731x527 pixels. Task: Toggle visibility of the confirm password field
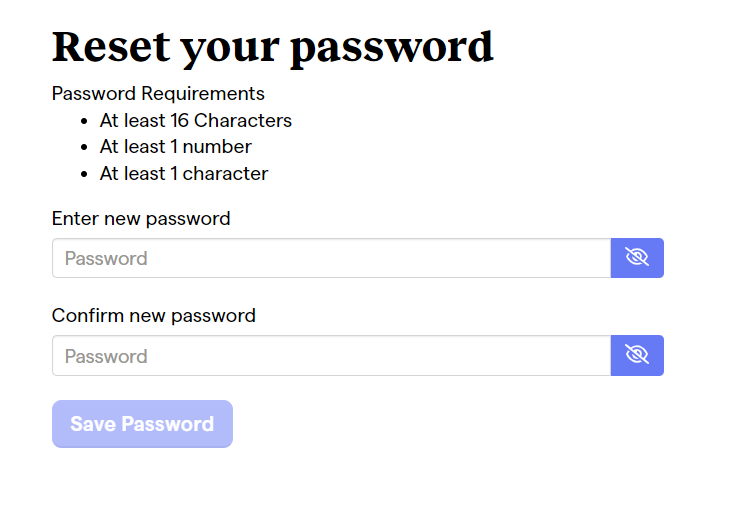coord(637,355)
